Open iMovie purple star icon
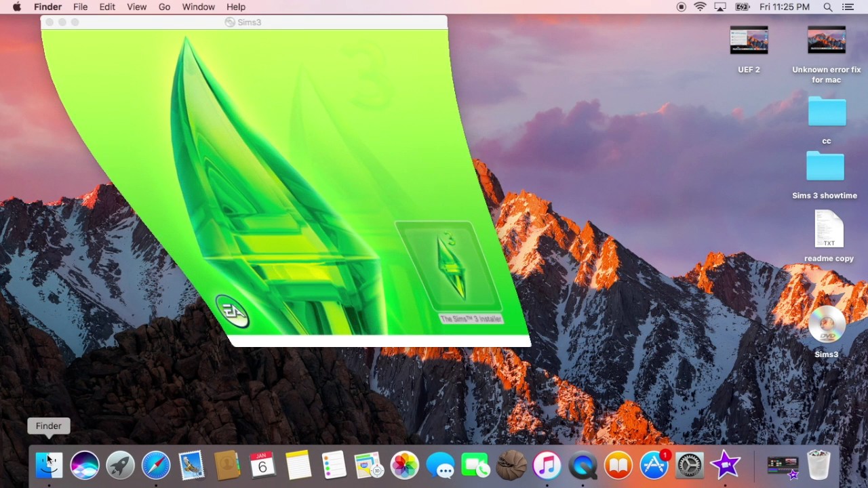Image resolution: width=868 pixels, height=488 pixels. (x=725, y=465)
